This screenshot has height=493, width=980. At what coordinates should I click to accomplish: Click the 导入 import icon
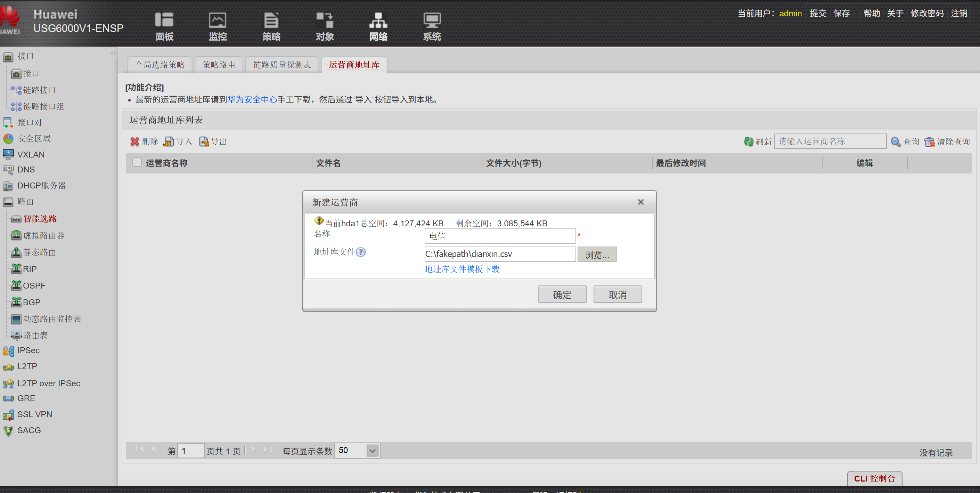click(169, 142)
